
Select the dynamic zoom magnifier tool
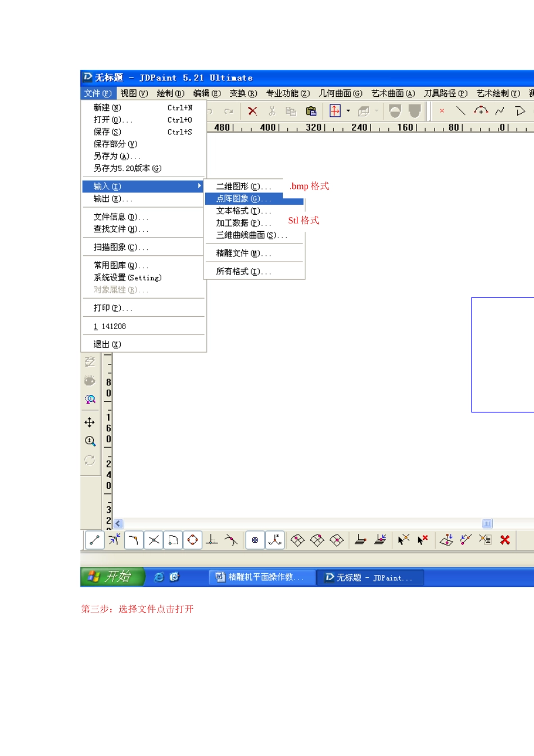click(x=90, y=441)
